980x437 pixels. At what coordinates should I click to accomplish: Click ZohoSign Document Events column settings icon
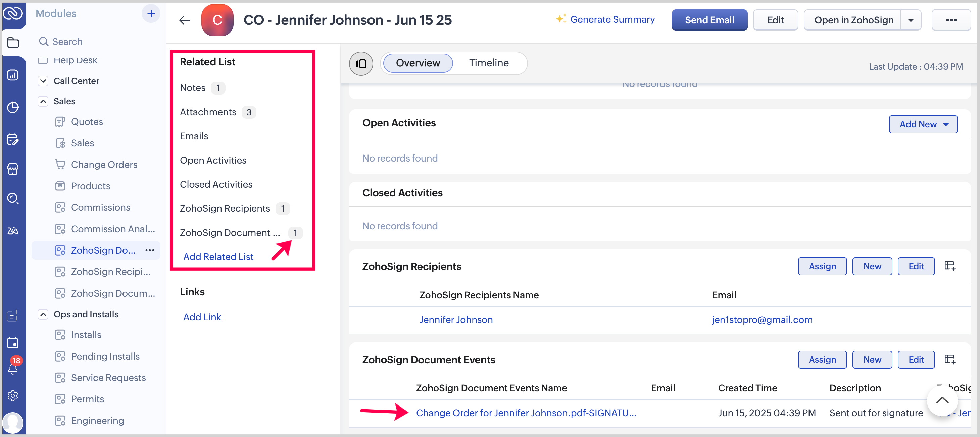[x=949, y=360]
